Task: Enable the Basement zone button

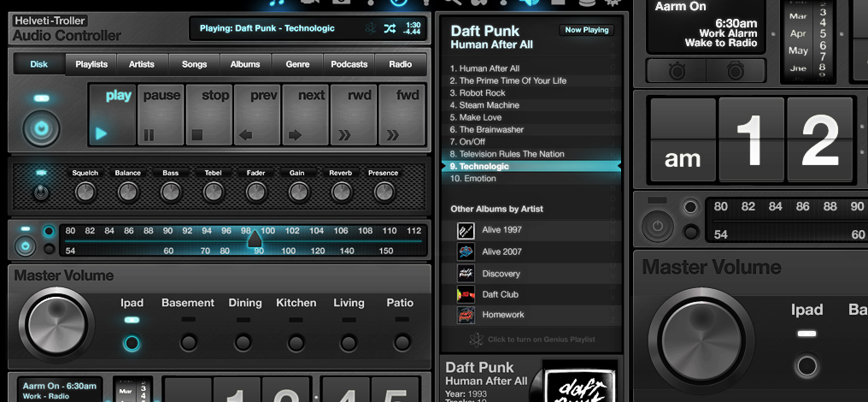Action: pyautogui.click(x=188, y=342)
